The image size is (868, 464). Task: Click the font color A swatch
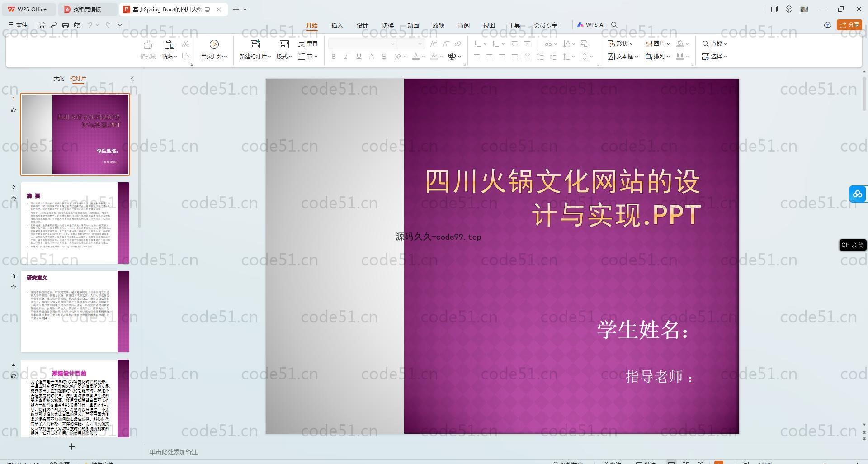416,57
